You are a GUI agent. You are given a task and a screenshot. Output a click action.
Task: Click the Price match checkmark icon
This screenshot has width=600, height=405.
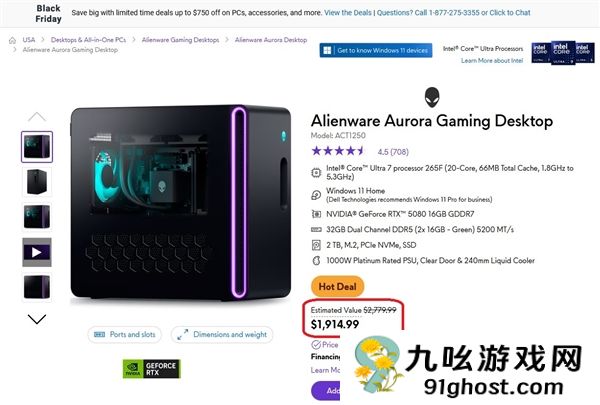pos(316,345)
